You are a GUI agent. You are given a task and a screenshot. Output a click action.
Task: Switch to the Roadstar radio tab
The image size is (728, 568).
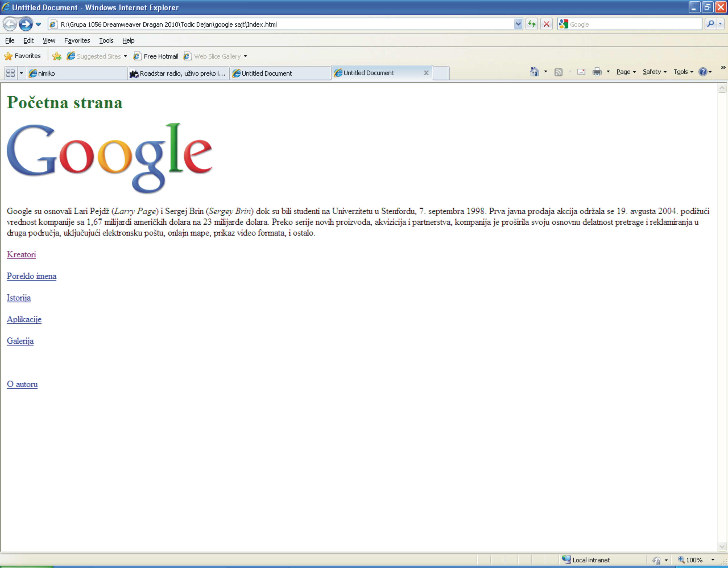(x=178, y=73)
